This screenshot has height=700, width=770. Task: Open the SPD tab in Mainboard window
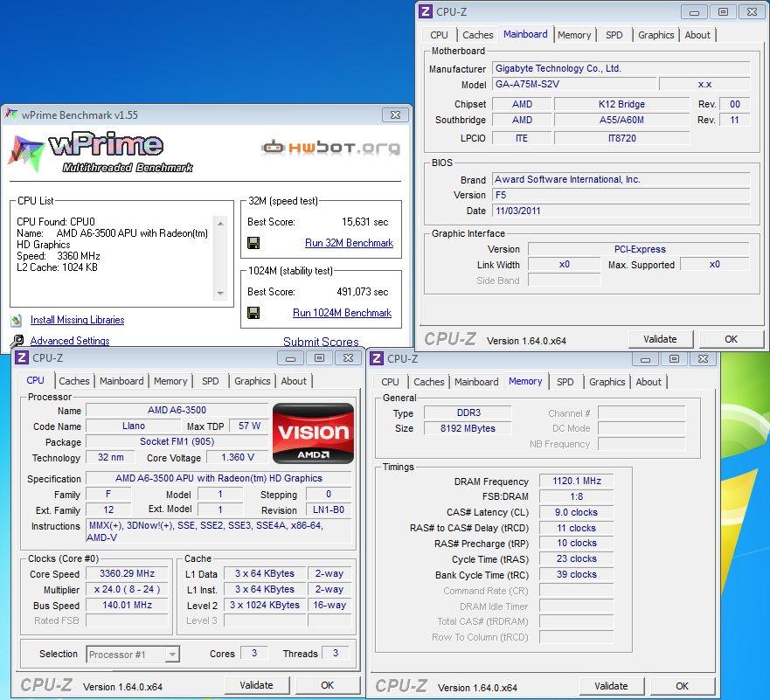(614, 35)
